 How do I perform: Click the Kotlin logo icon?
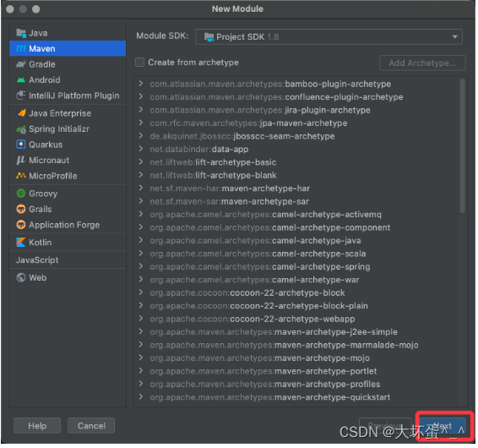point(21,243)
